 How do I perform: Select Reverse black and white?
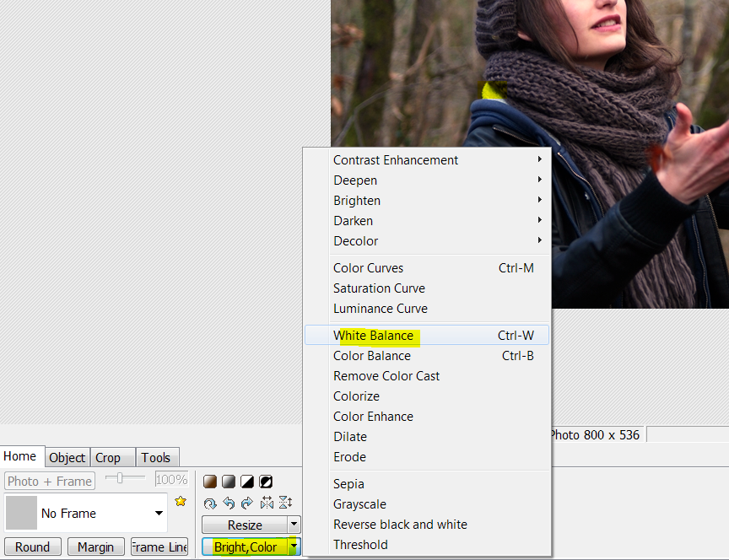427,525
